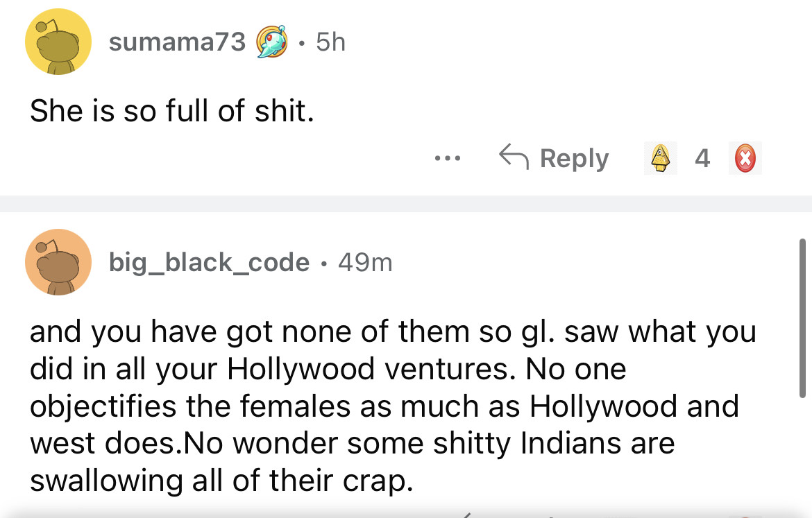Screen dimensions: 812x518
Task: Visit the big_black_code user profile link
Action: [x=209, y=262]
